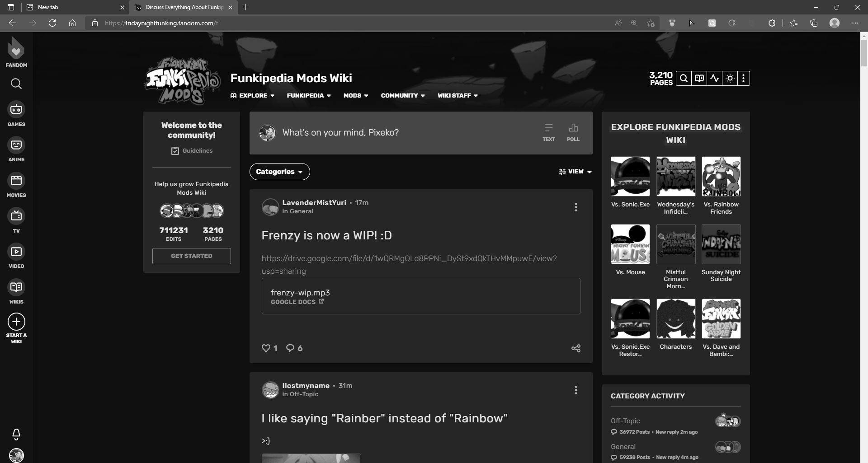The height and width of the screenshot is (463, 868).
Task: Click the Start a Wiki plus icon
Action: pos(16,322)
